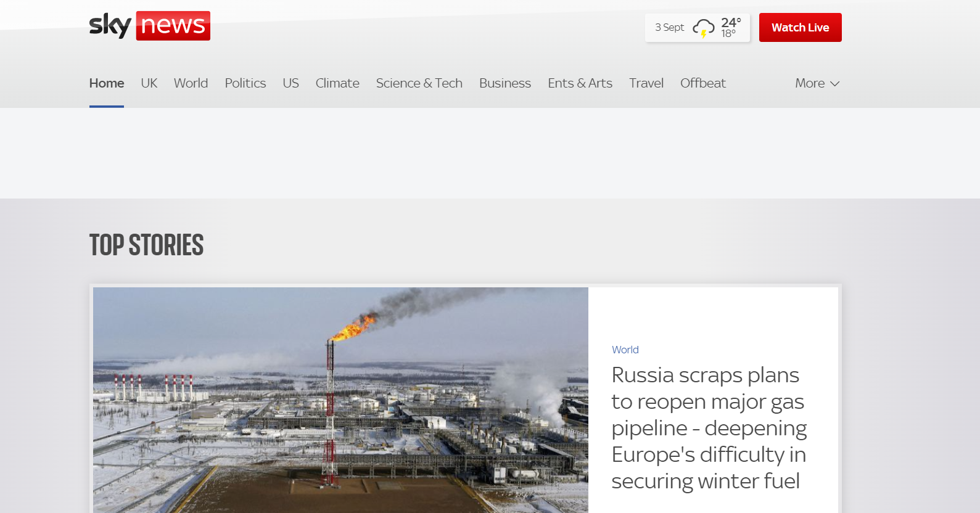The width and height of the screenshot is (980, 513).
Task: Open the UK news section
Action: [149, 83]
